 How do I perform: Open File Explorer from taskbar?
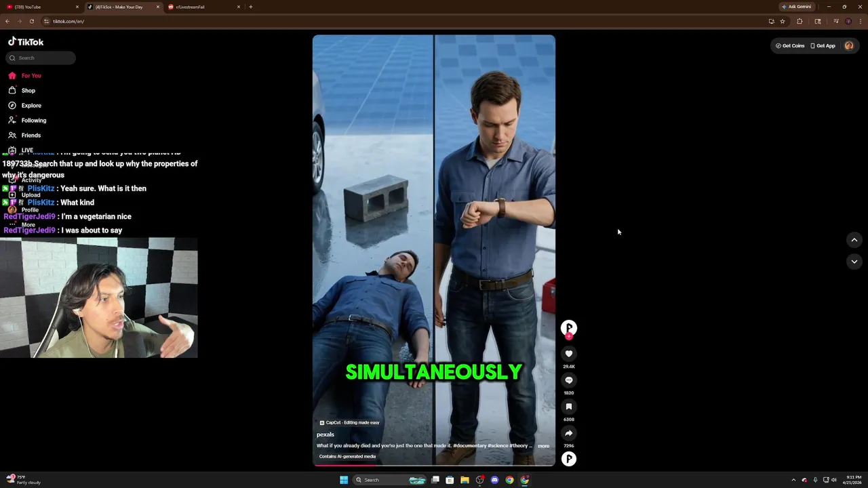coord(465,480)
